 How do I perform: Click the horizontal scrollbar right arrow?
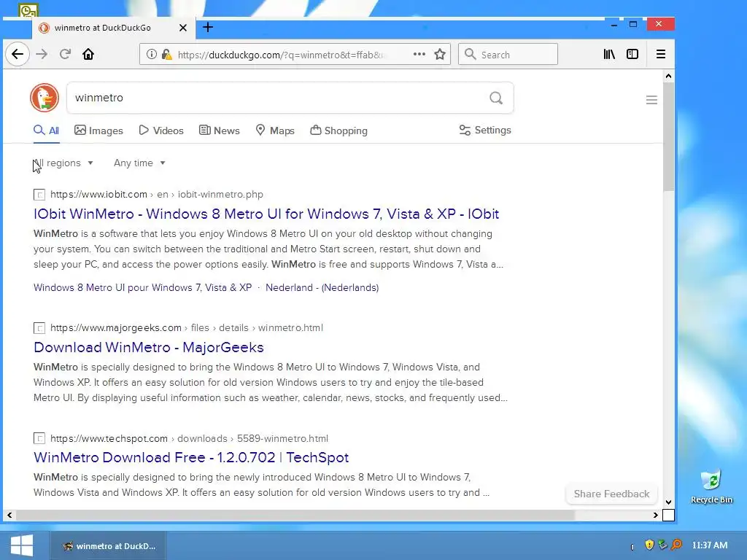(656, 516)
